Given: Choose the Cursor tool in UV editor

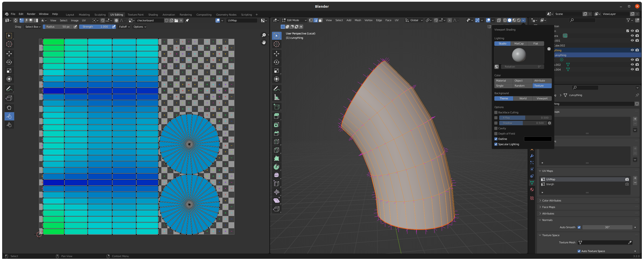Looking at the screenshot, I should pos(9,44).
